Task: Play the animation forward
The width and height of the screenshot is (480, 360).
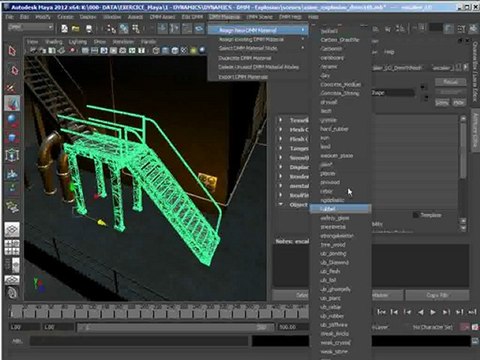Action: click(433, 312)
